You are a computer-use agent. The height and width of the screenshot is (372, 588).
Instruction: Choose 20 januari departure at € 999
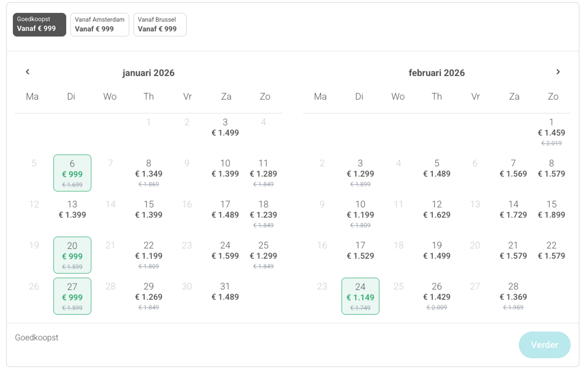tap(72, 255)
